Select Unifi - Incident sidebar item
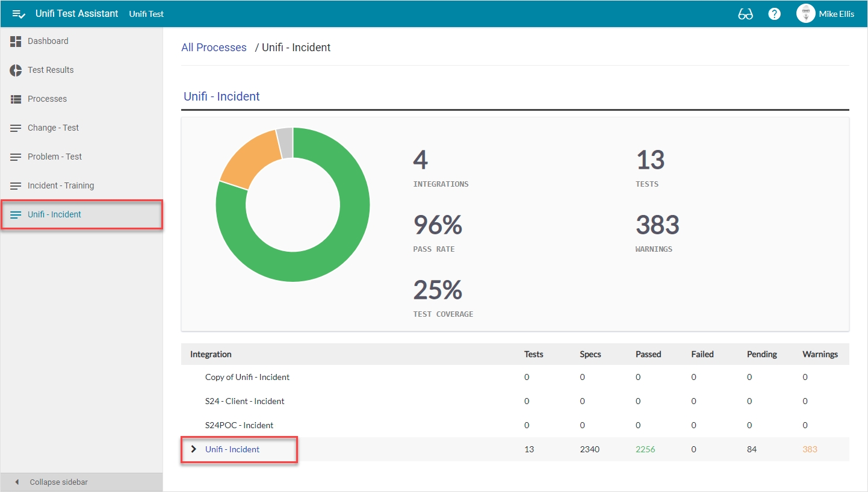 click(54, 214)
